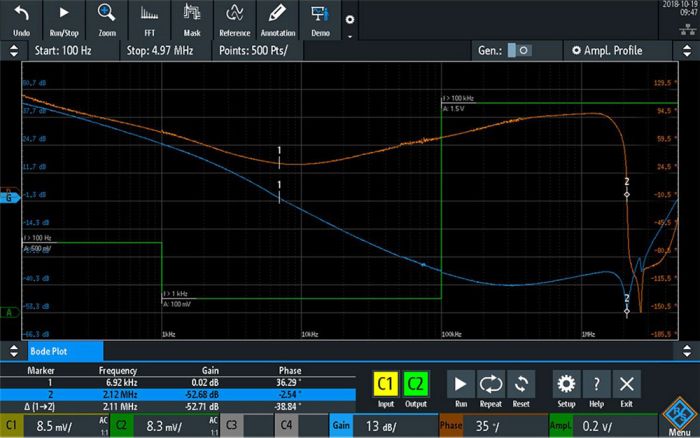Click the Start 100 Hz frequency field
700x438 pixels.
[70, 50]
